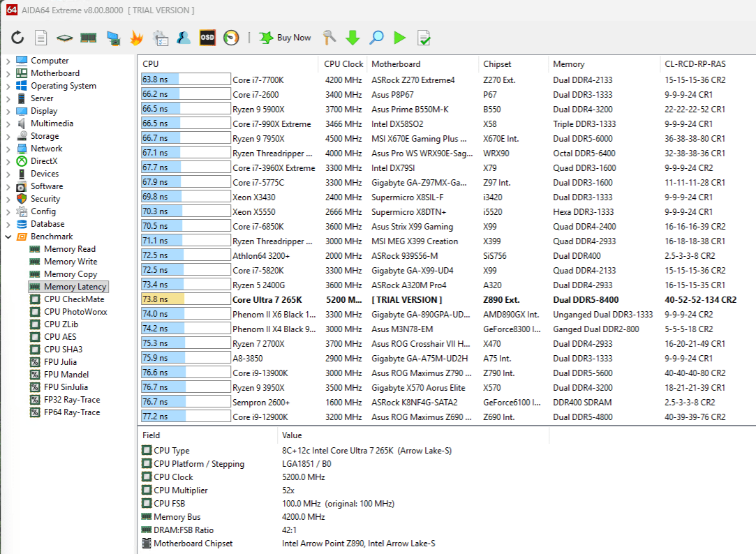Select the Memory Bus field row
This screenshot has width=756, height=554.
345,517
